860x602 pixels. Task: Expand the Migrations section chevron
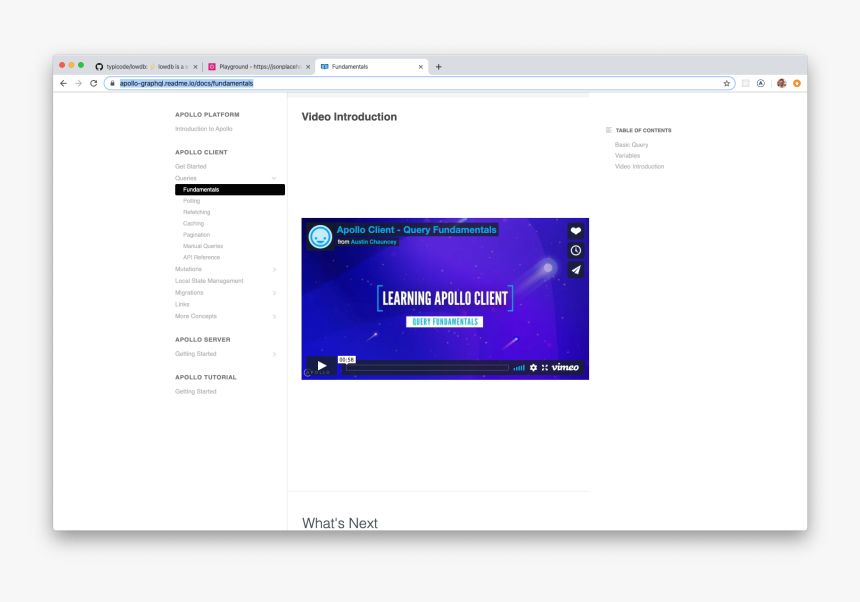pos(274,293)
